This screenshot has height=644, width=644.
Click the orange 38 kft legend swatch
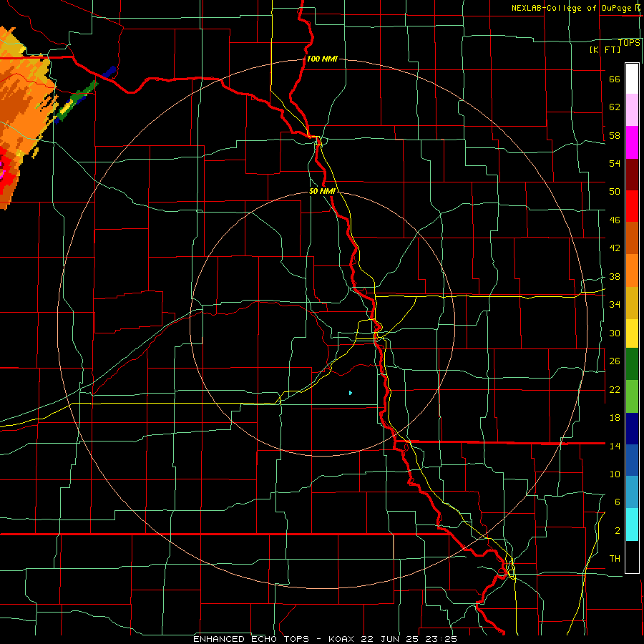[x=632, y=270]
